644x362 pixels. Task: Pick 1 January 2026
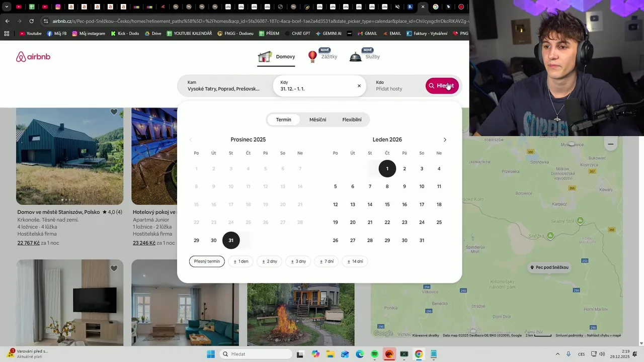pyautogui.click(x=387, y=169)
